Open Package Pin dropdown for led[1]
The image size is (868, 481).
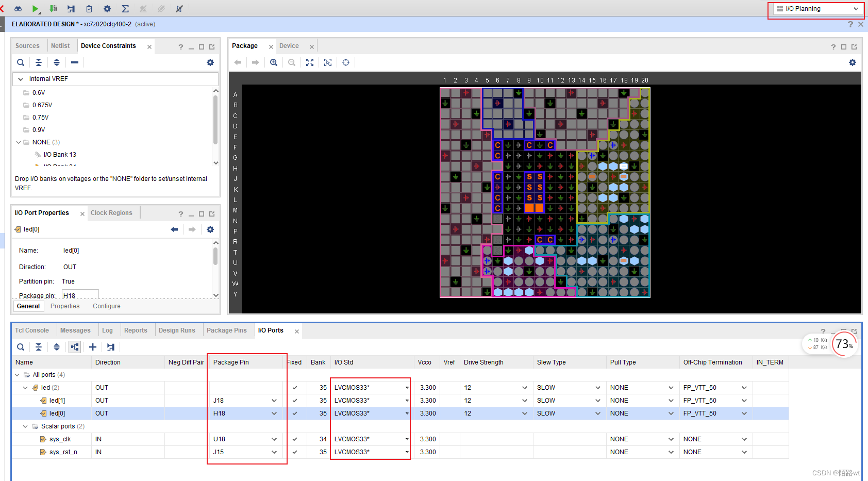click(x=274, y=401)
